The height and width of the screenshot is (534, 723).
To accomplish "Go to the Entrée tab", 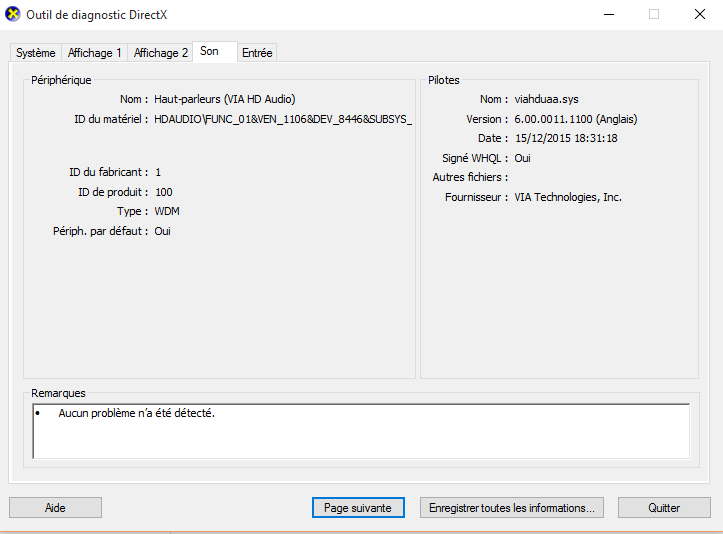I will pos(257,53).
